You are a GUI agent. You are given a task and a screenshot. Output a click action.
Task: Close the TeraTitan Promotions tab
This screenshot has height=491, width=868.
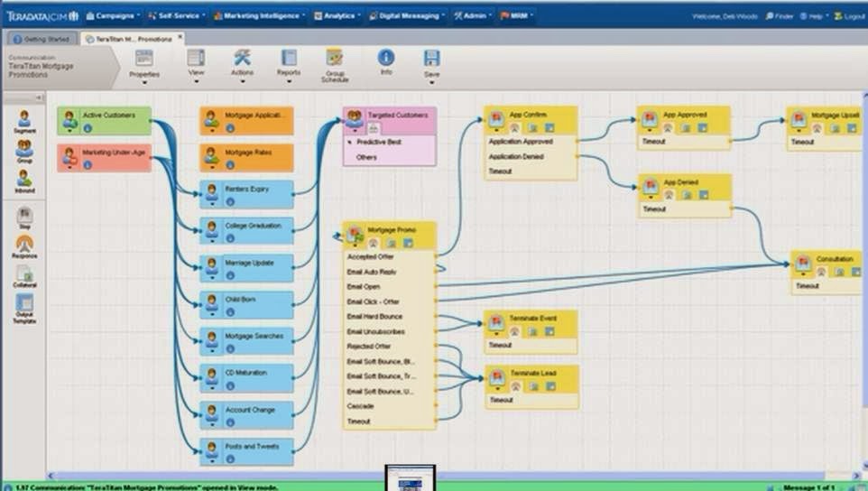click(180, 38)
